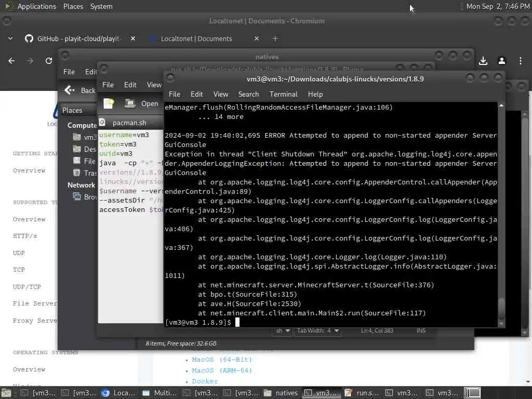Screen dimensions: 532x399
Task: Click terminal scrollbar down arrow
Action: pos(501,324)
